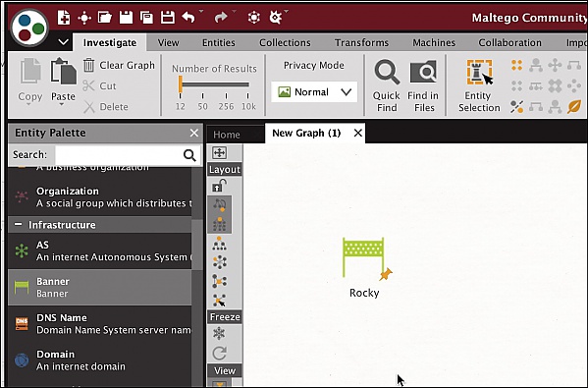Click the X-shaped diamonds icon in selection group
This screenshot has width=588, height=388.
click(555, 86)
